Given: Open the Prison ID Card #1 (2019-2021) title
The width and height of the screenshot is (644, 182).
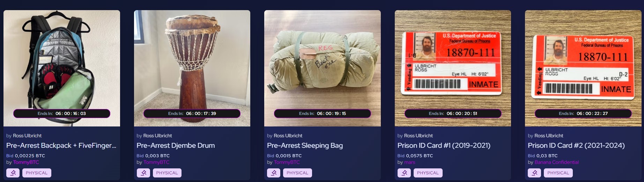Looking at the screenshot, I should tap(444, 145).
